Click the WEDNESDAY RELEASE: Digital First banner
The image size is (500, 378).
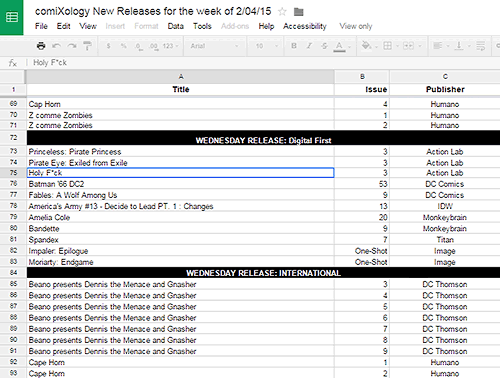coord(263,138)
